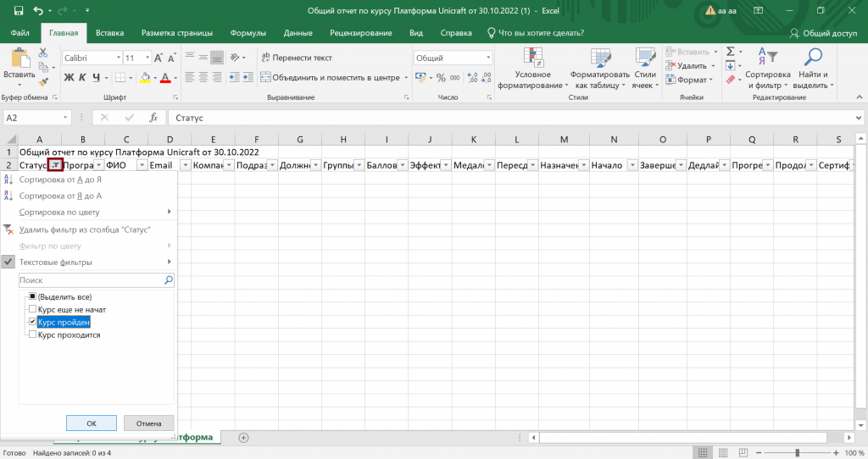Click Общий доступ share button
The width and height of the screenshot is (868, 459).
point(824,33)
